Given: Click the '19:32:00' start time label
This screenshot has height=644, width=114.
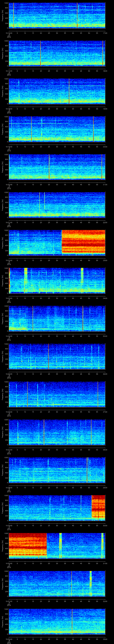Looking at the screenshot, I should tap(9, 639).
